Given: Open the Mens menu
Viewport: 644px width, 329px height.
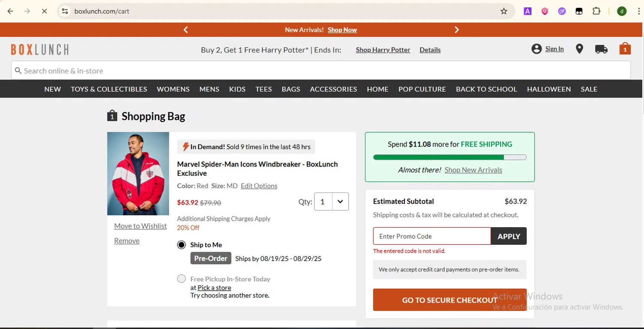Looking at the screenshot, I should [x=210, y=89].
